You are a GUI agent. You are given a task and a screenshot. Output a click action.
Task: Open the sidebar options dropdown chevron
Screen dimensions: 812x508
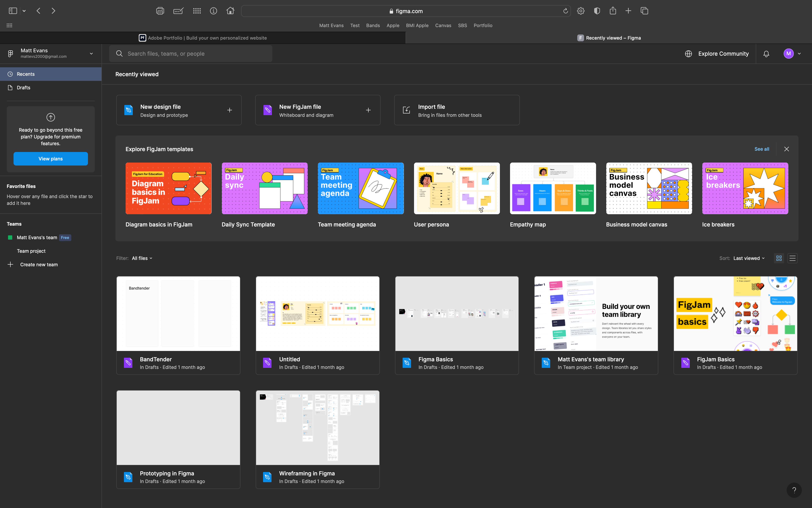[24, 11]
